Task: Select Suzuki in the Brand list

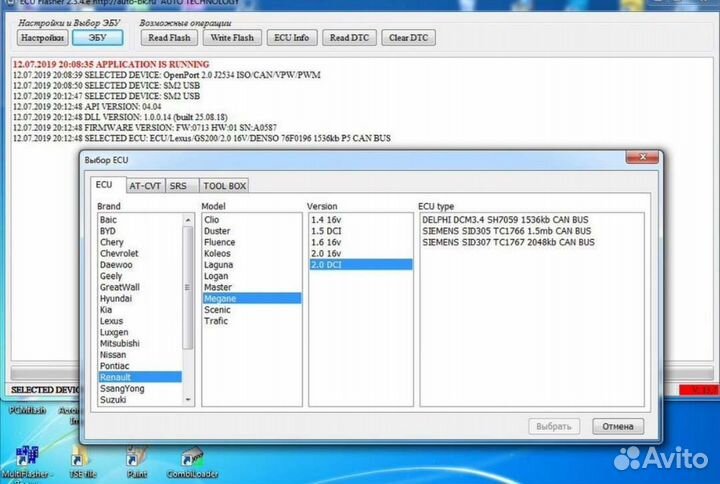Action: pyautogui.click(x=140, y=400)
